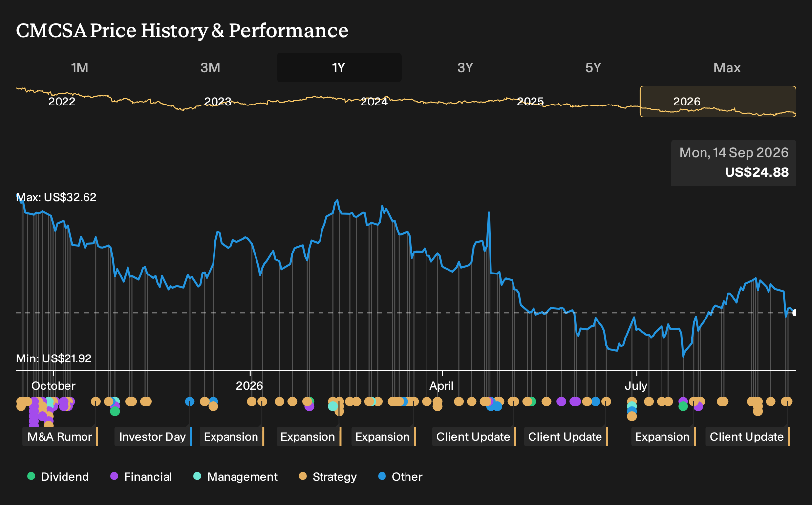Screen dimensions: 812x505
Task: Toggle the Financial events legend item
Action: (141, 477)
